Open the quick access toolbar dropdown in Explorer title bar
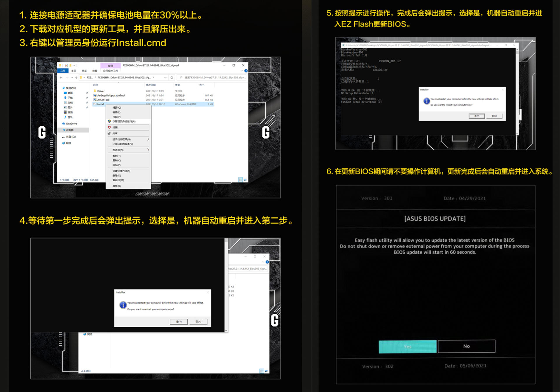Viewport: 560px width, 392px height. click(x=74, y=66)
